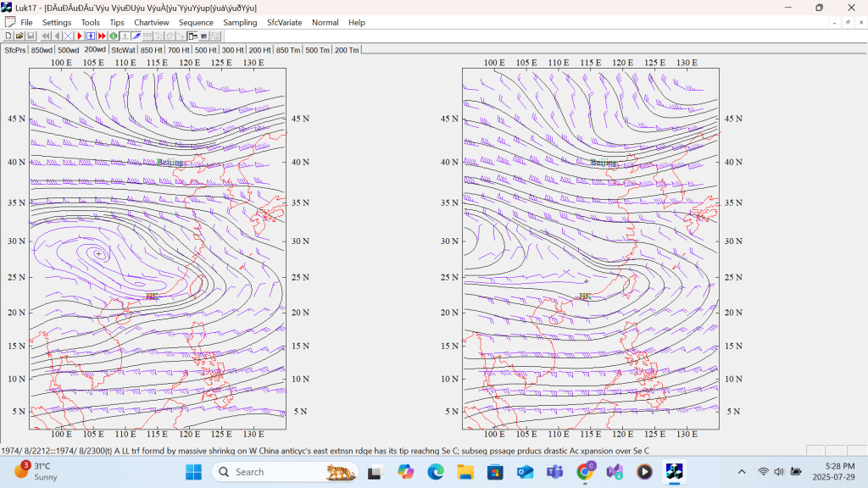This screenshot has width=868, height=488.
Task: Expand the SfcVariate menu
Action: pyautogui.click(x=284, y=22)
